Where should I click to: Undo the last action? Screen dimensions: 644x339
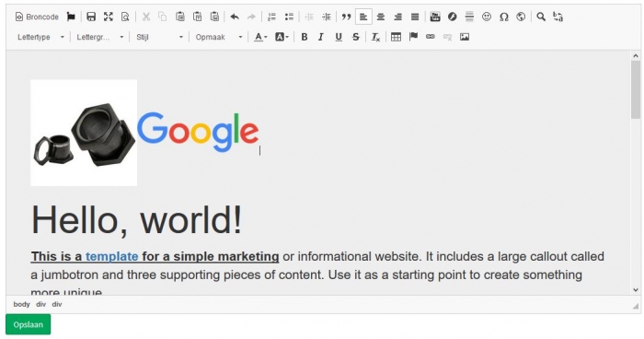pos(235,17)
